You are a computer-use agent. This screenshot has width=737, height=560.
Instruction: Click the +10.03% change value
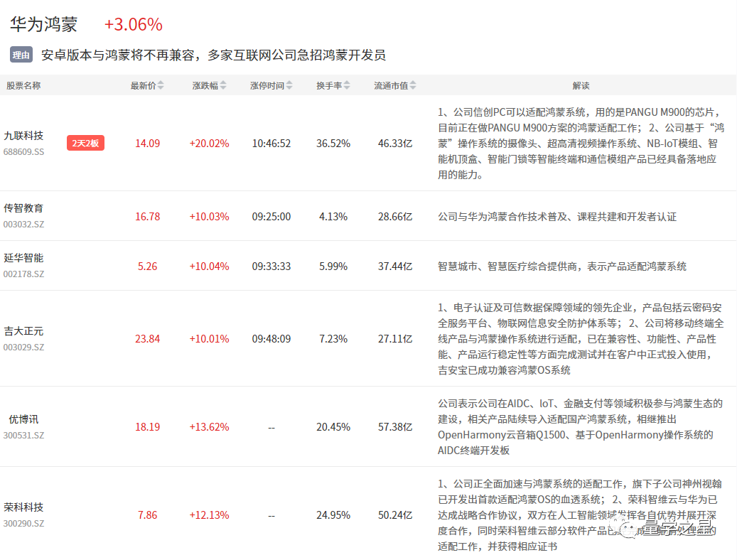coord(209,217)
